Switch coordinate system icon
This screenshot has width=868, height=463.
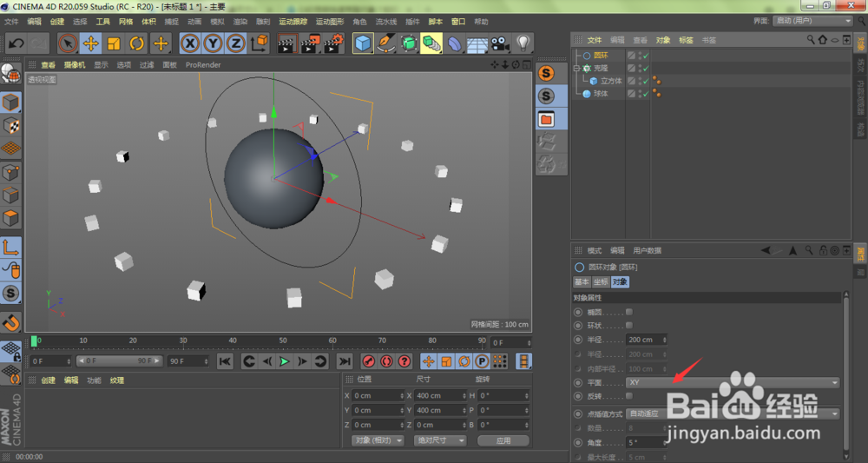click(259, 43)
